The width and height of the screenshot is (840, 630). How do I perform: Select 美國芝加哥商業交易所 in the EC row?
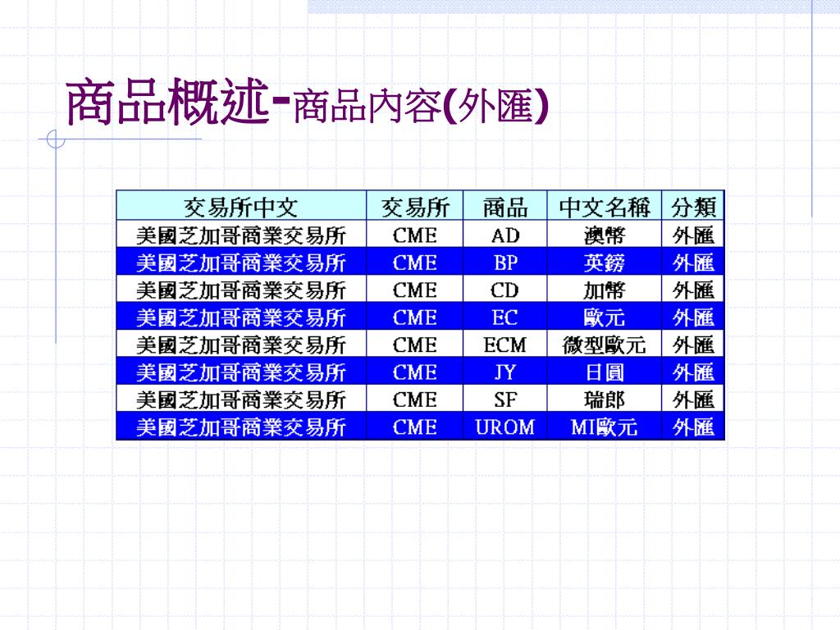tap(241, 316)
